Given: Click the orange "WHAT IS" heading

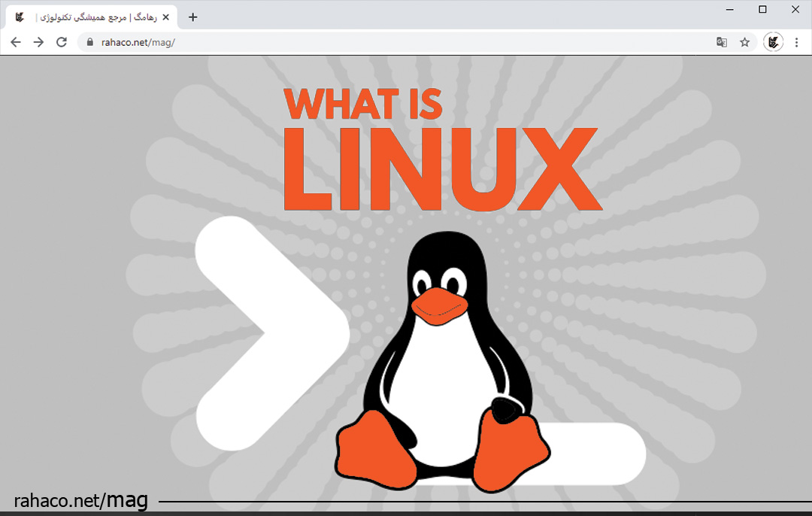Looking at the screenshot, I should (x=363, y=104).
